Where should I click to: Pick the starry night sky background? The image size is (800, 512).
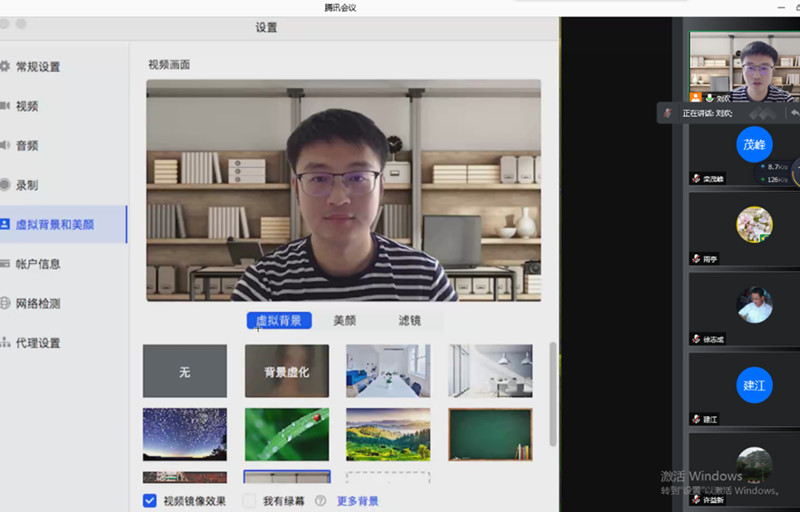[x=185, y=434]
